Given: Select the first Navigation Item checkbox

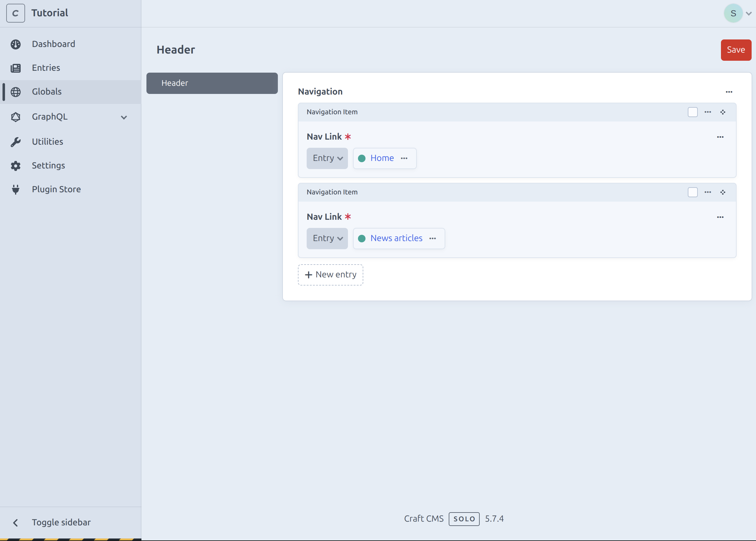Looking at the screenshot, I should point(693,112).
